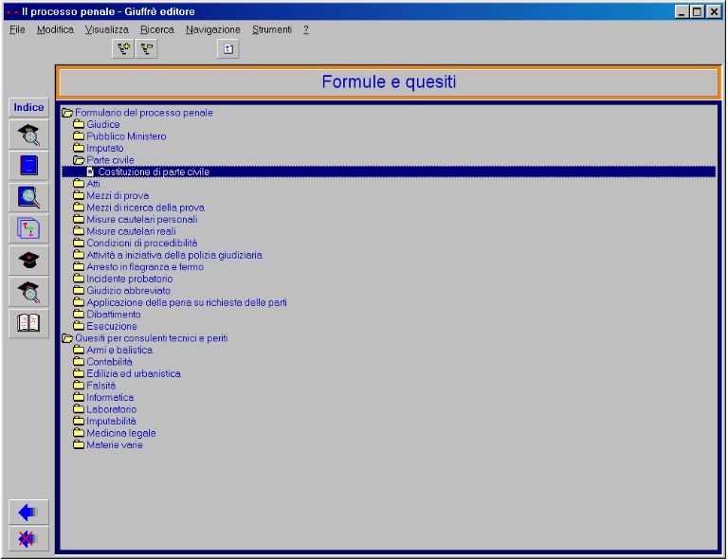Open the Esecuzione folder

105,327
